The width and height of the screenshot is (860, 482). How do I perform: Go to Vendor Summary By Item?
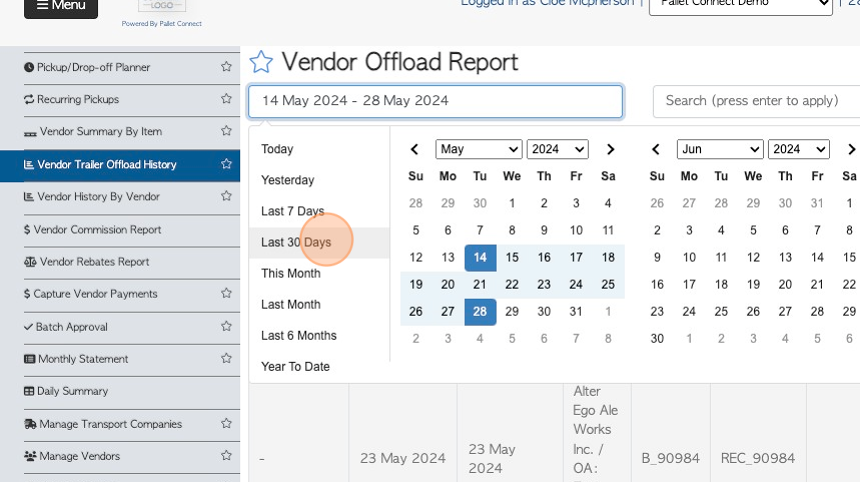click(100, 132)
